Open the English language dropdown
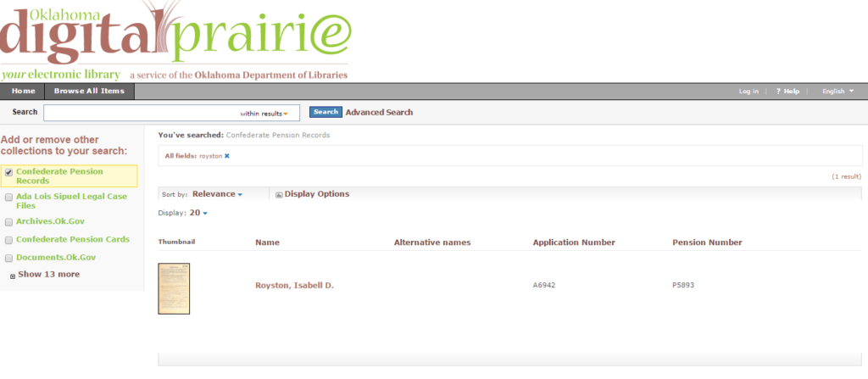Screen dimensions: 868x379 [837, 92]
